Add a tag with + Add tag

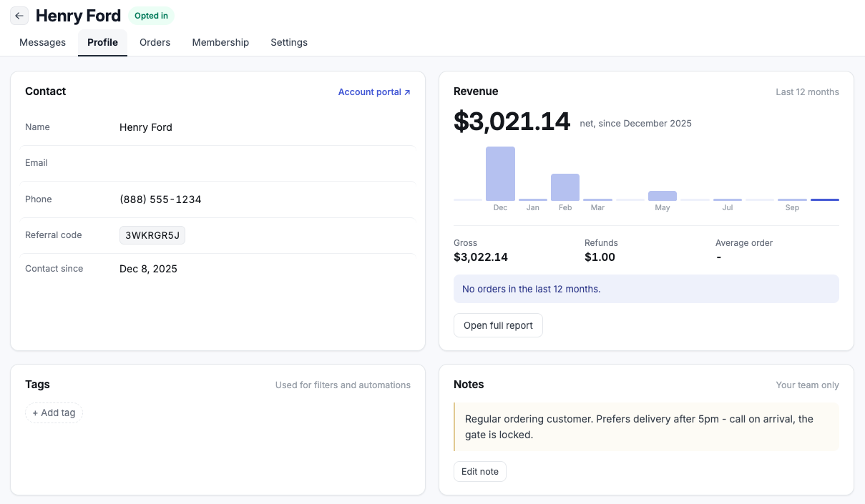(x=54, y=412)
